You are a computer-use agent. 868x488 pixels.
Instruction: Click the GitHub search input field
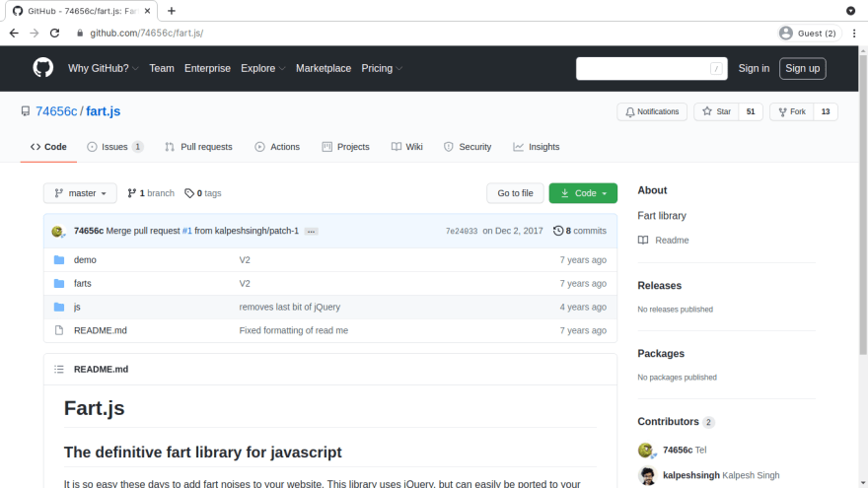[652, 69]
